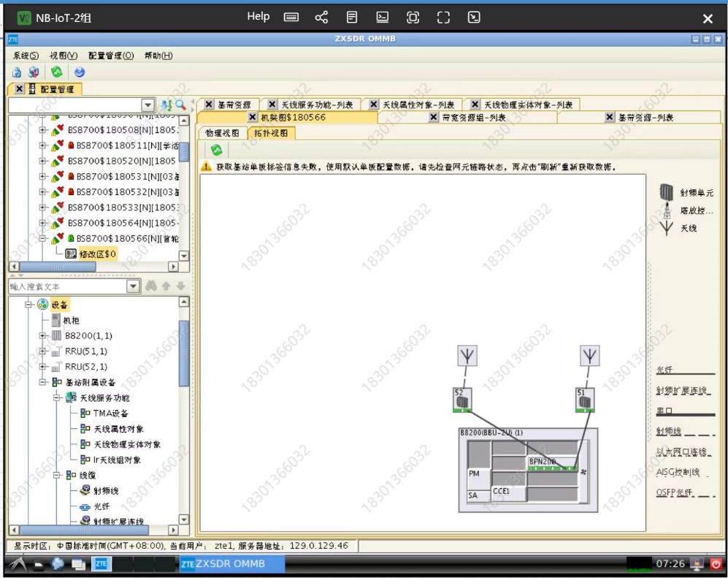Screen dimensions: 728x578
Task: Click the fullscreen corners icon in the remote toolbar
Action: [x=443, y=18]
